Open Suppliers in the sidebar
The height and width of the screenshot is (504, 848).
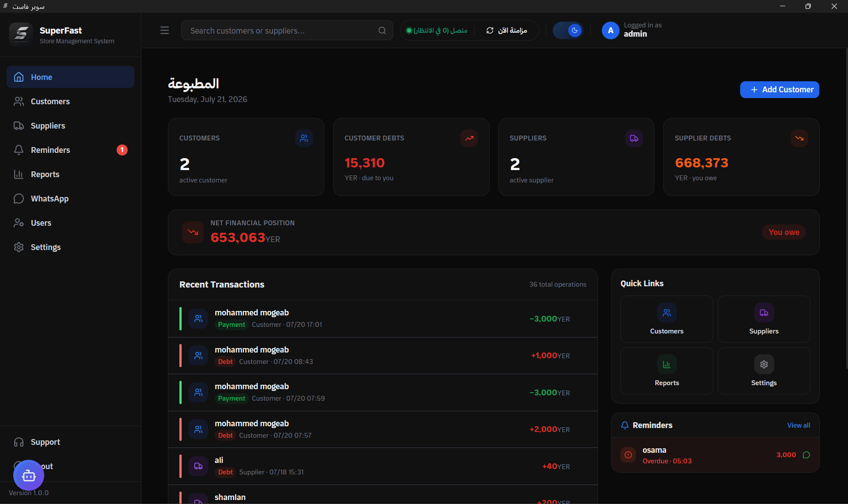point(70,125)
